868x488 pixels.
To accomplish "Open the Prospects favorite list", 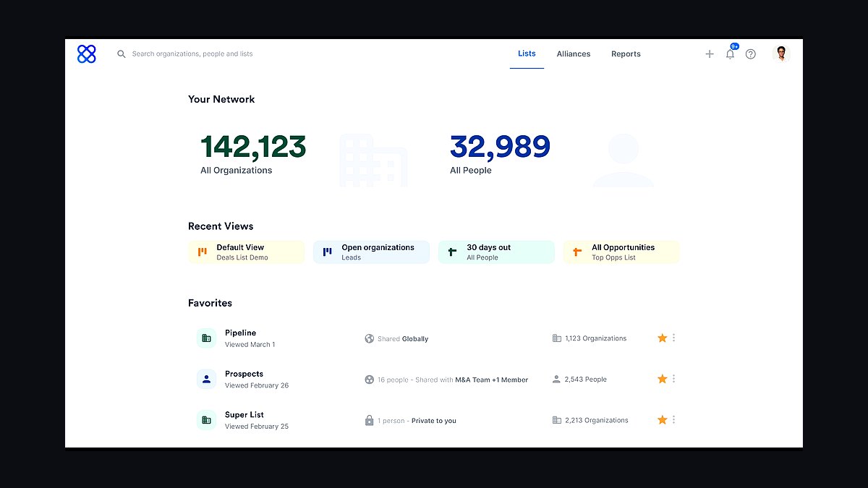I will [244, 374].
